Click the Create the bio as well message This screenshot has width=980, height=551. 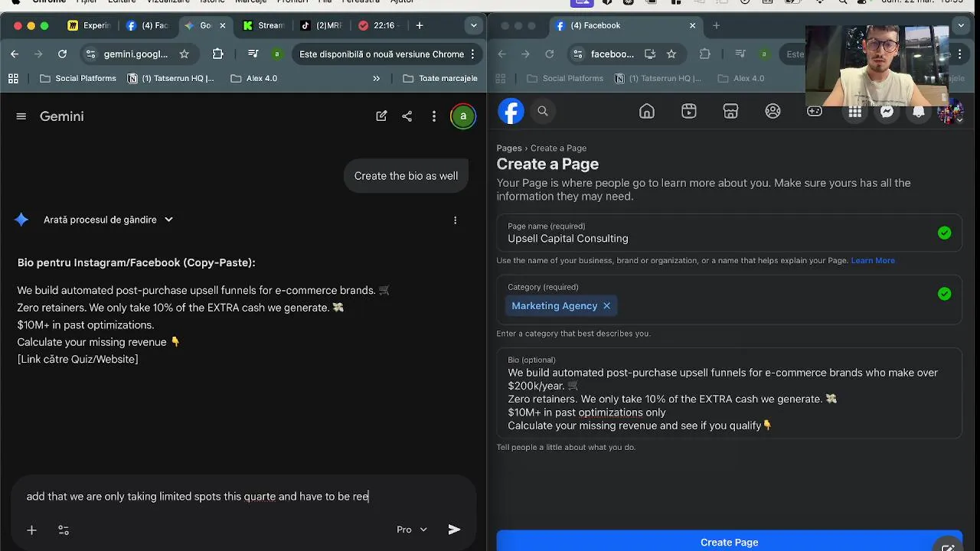click(x=406, y=176)
